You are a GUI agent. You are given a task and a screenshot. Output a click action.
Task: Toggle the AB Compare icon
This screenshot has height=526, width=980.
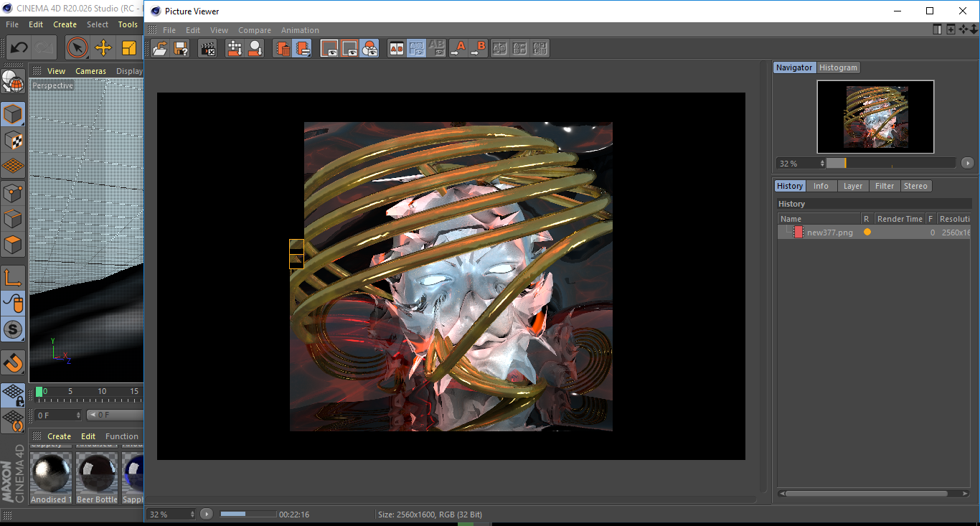tap(396, 49)
